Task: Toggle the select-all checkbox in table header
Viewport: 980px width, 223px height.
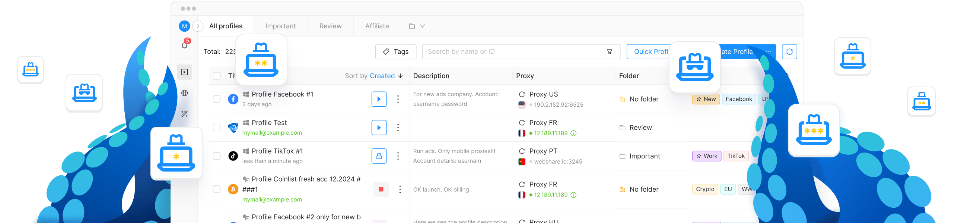Action: 217,76
